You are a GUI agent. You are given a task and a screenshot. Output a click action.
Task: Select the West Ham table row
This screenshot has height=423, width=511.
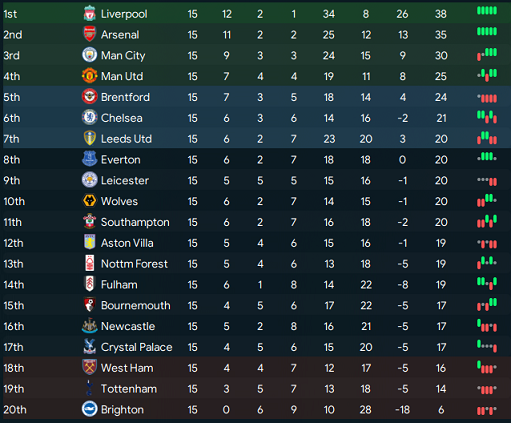[x=255, y=368]
